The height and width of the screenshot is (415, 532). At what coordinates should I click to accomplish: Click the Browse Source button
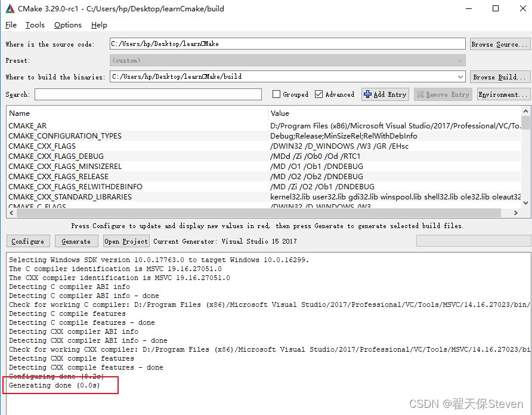pyautogui.click(x=500, y=44)
